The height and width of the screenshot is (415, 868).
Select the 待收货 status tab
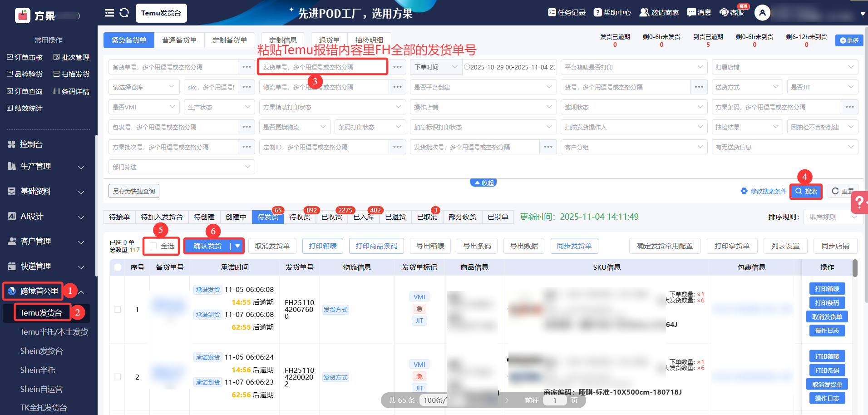(x=300, y=217)
